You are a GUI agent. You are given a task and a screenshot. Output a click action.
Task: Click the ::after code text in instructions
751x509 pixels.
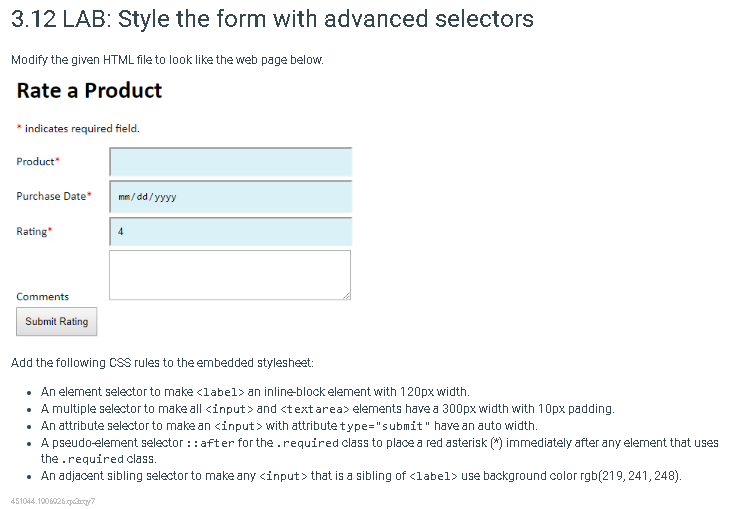click(210, 443)
